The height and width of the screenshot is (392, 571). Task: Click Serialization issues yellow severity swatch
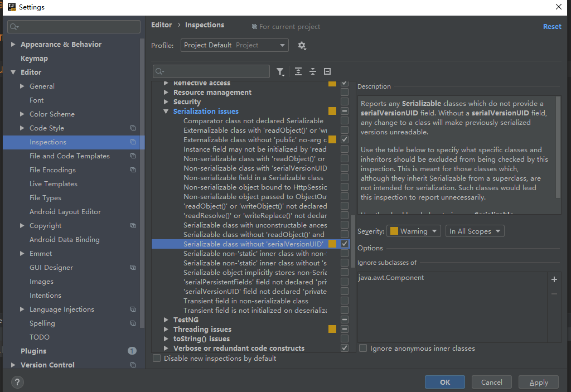pyautogui.click(x=332, y=112)
